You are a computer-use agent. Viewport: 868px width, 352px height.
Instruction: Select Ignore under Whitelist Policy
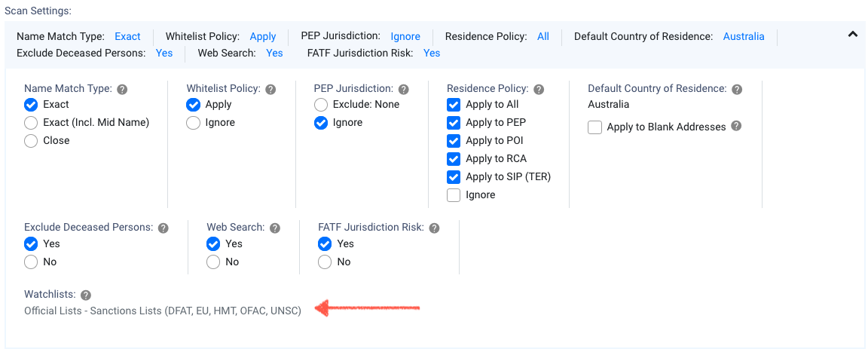[194, 123]
